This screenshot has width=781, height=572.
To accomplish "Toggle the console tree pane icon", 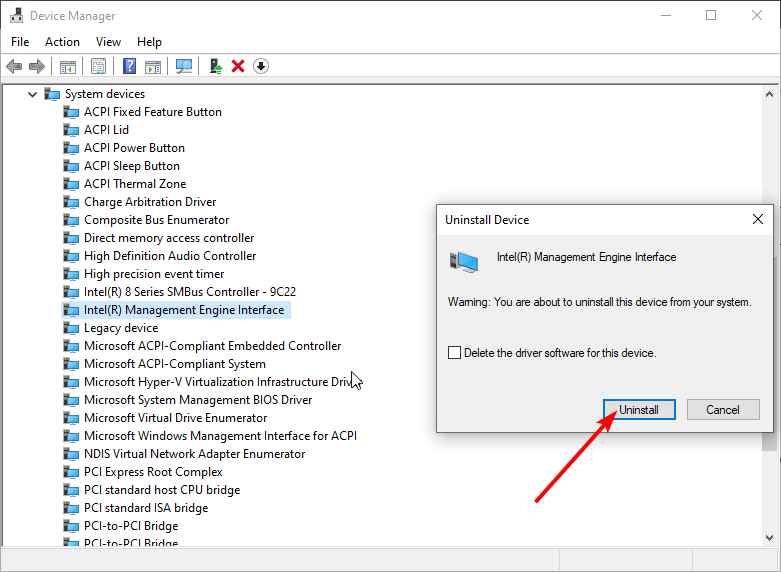I will point(68,66).
